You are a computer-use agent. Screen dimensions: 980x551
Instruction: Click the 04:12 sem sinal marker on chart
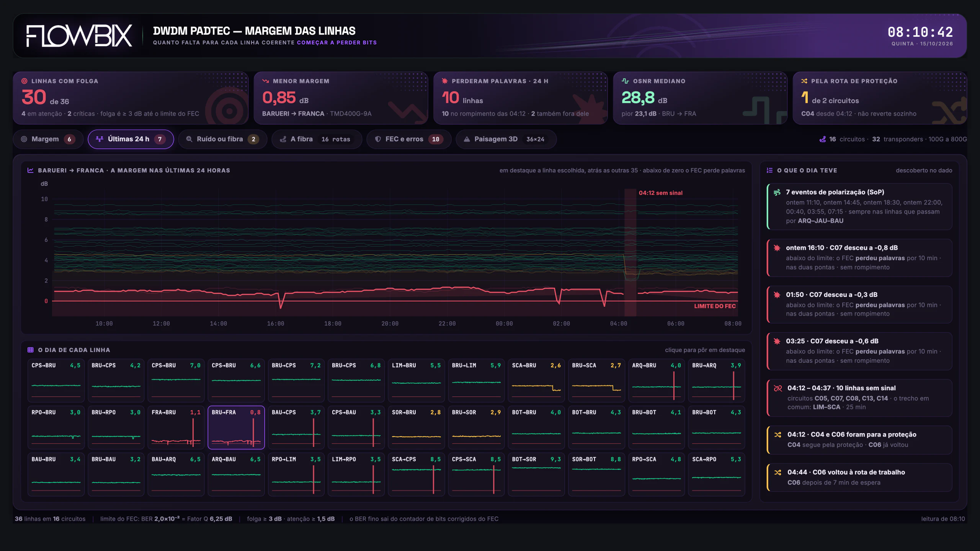pyautogui.click(x=660, y=193)
